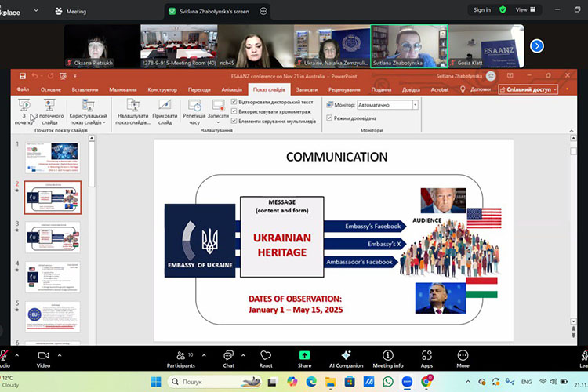Toggle 'Режим доповідача' checkbox
Image resolution: width=588 pixels, height=392 pixels.
pos(329,118)
